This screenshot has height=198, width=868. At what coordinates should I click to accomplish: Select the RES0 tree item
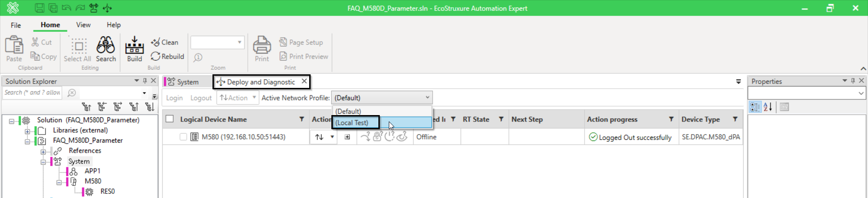pyautogui.click(x=108, y=191)
